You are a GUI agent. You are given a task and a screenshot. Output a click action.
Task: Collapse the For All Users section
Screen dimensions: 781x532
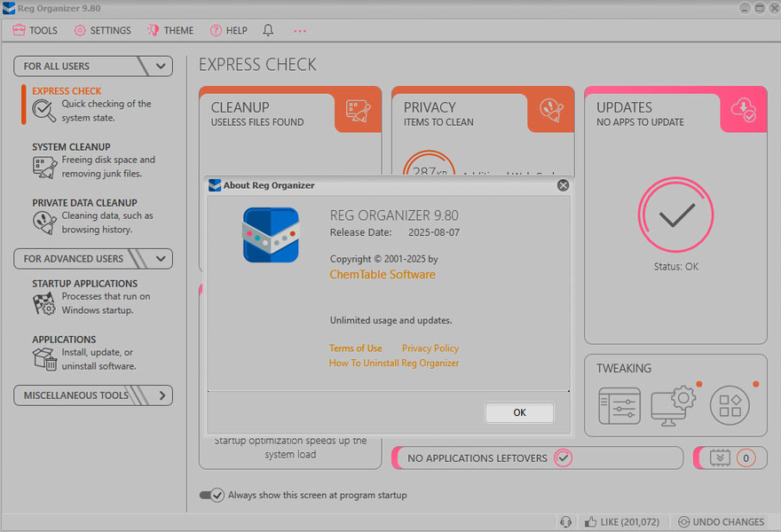(x=93, y=66)
